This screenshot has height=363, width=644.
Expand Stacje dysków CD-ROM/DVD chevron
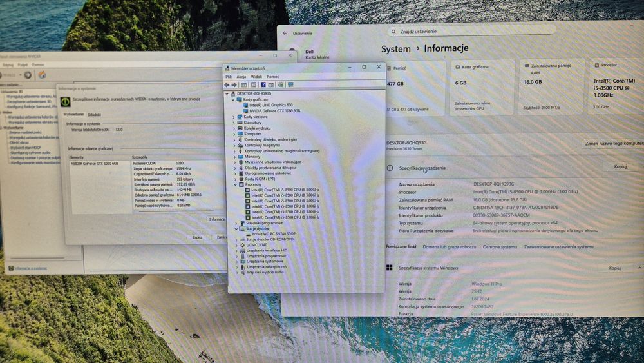236,240
